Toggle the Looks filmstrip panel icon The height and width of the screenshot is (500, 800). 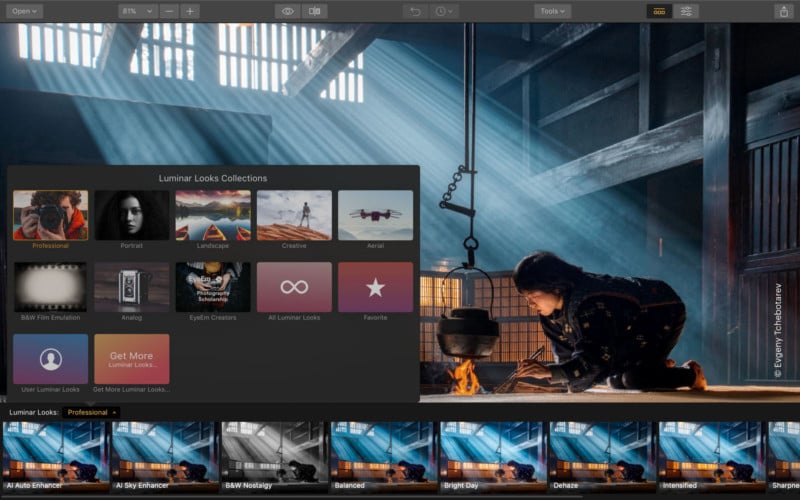tap(659, 11)
